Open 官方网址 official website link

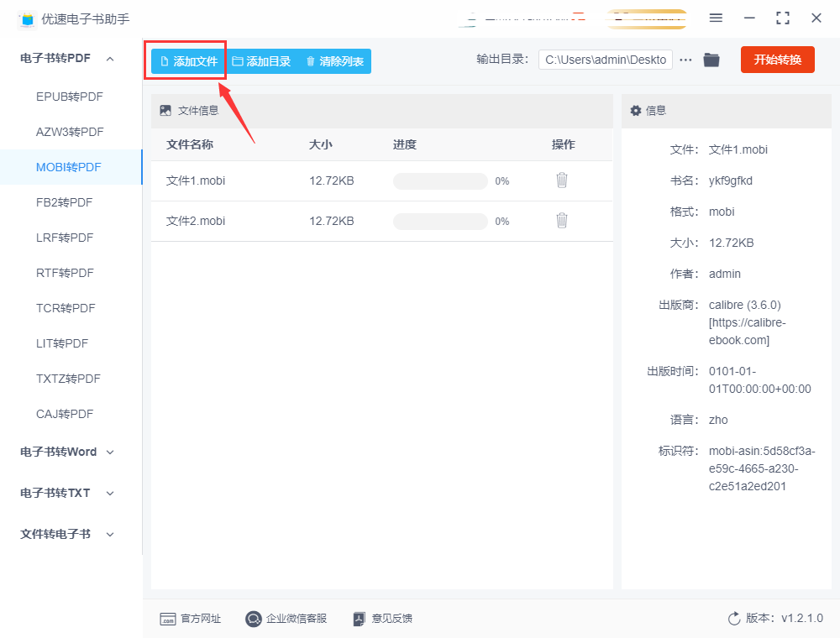(x=191, y=619)
